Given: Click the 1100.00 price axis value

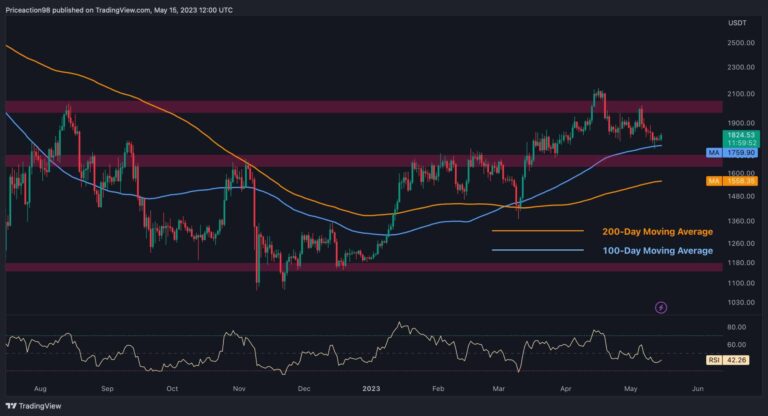Looking at the screenshot, I should point(741,283).
